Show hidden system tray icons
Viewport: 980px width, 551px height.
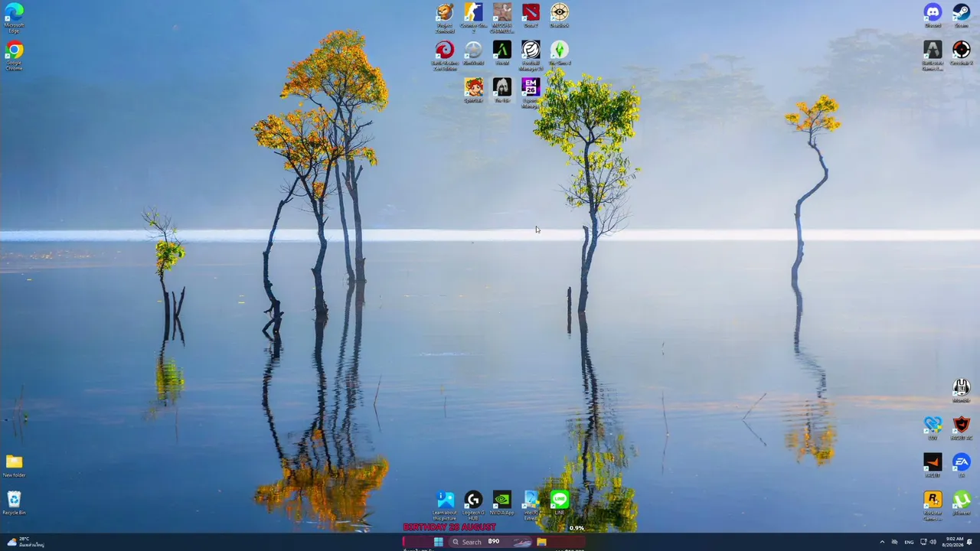tap(881, 542)
